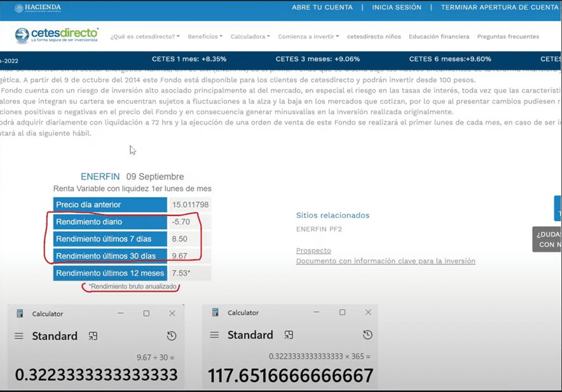
Task: Click the 'INICIA SESIÓN' link
Action: click(x=397, y=8)
